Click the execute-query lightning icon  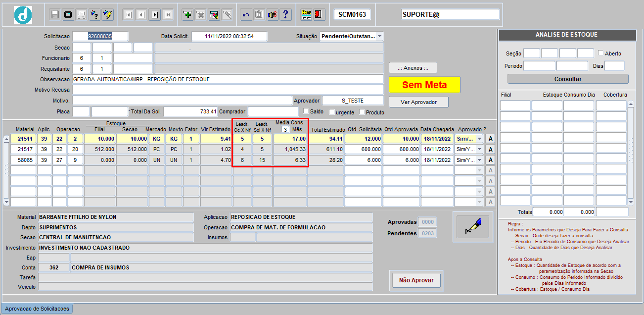click(107, 15)
